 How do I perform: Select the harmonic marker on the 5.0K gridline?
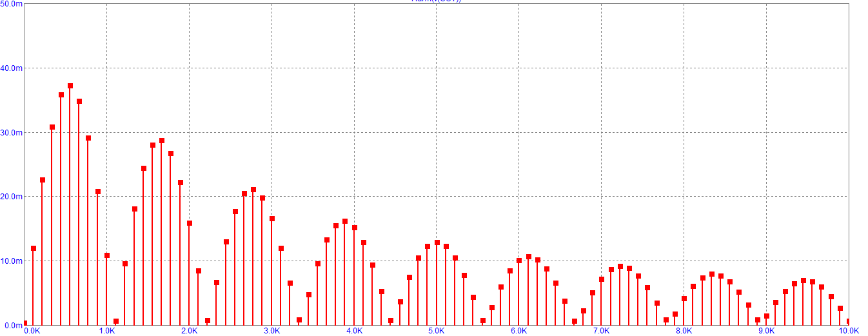coord(437,242)
